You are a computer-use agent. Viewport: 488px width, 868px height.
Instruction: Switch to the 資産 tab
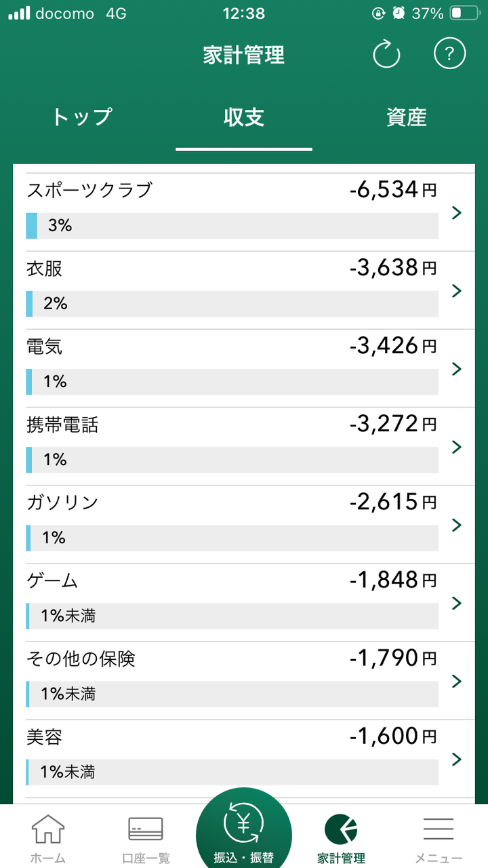[407, 117]
